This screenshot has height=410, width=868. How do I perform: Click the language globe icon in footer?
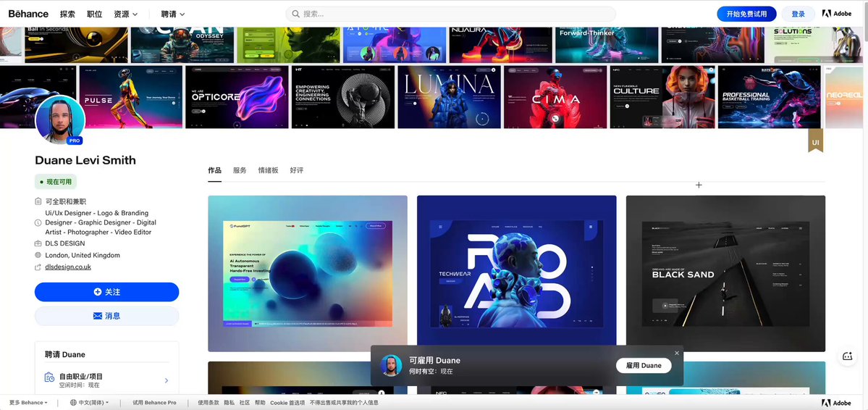coord(73,403)
